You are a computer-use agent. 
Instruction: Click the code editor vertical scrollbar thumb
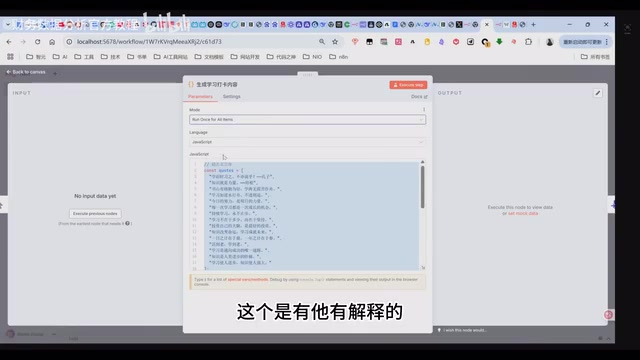(422, 187)
